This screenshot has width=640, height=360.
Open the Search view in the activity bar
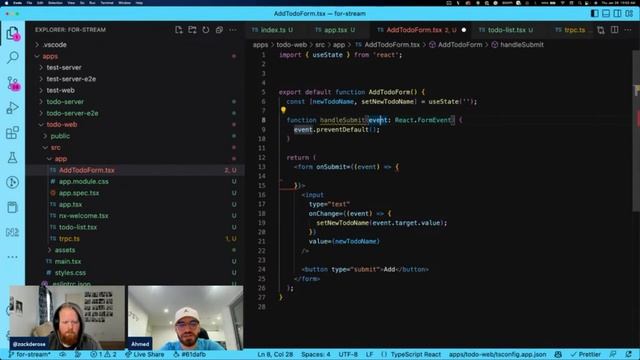12,57
